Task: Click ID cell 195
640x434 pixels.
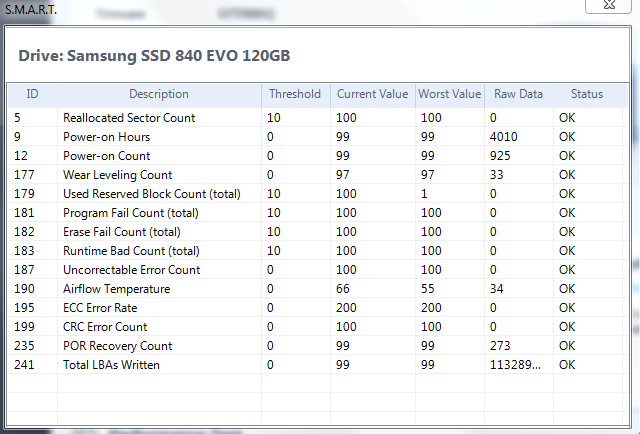Action: (x=24, y=307)
